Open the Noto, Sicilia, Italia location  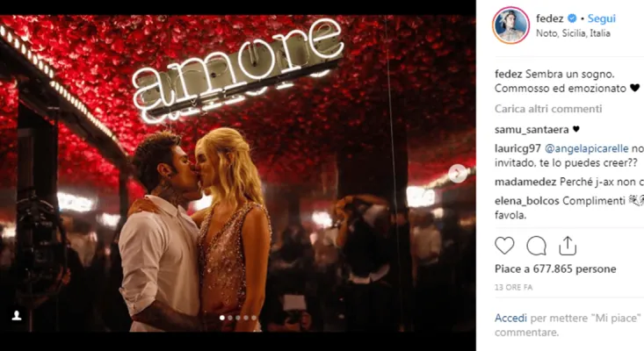coord(573,33)
